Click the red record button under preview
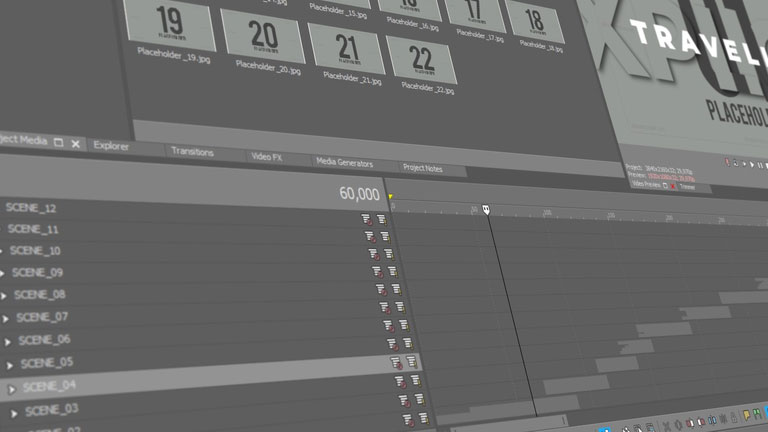Image resolution: width=768 pixels, height=432 pixels. [727, 163]
